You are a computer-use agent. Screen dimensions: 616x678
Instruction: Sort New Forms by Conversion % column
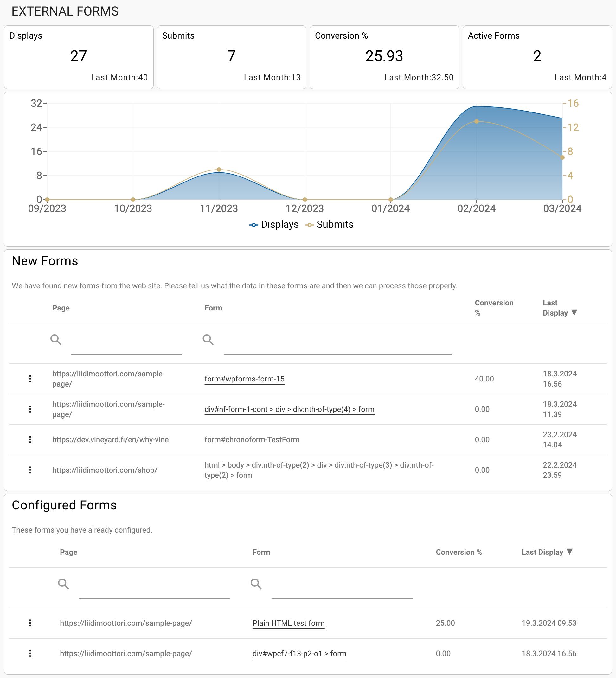pos(494,308)
